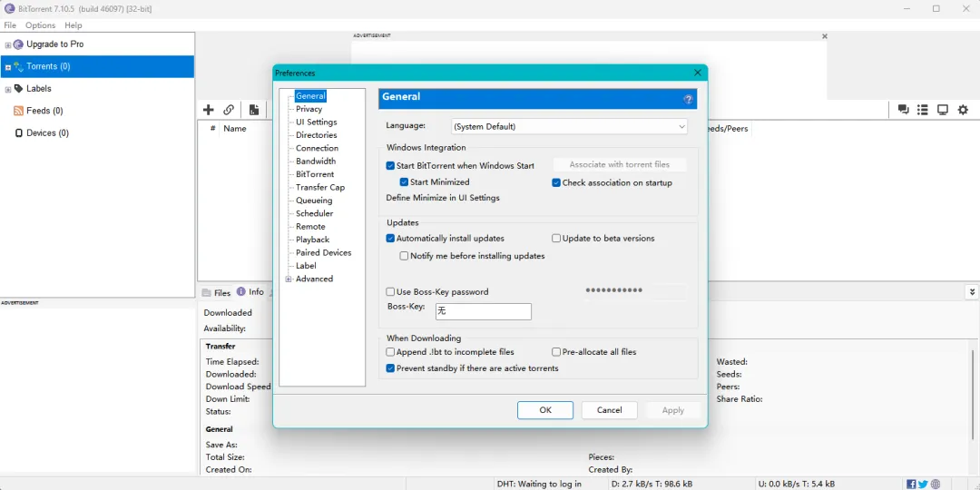Screen dimensions: 980x490
Task: Click the Name column header
Action: 235,129
